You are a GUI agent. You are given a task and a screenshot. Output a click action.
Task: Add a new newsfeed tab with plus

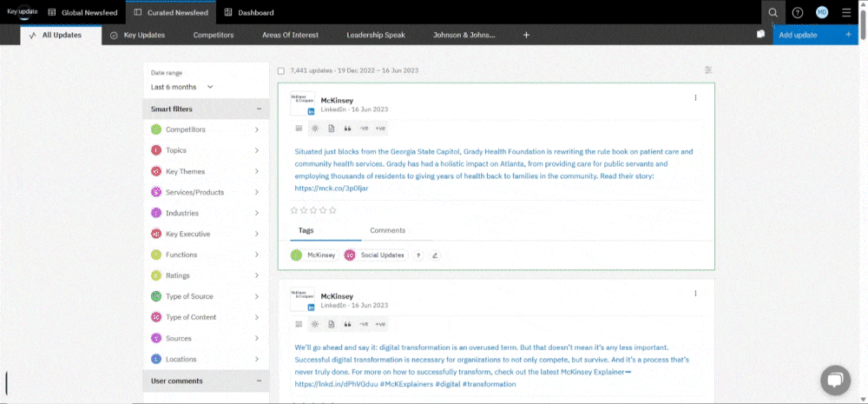[x=526, y=35]
